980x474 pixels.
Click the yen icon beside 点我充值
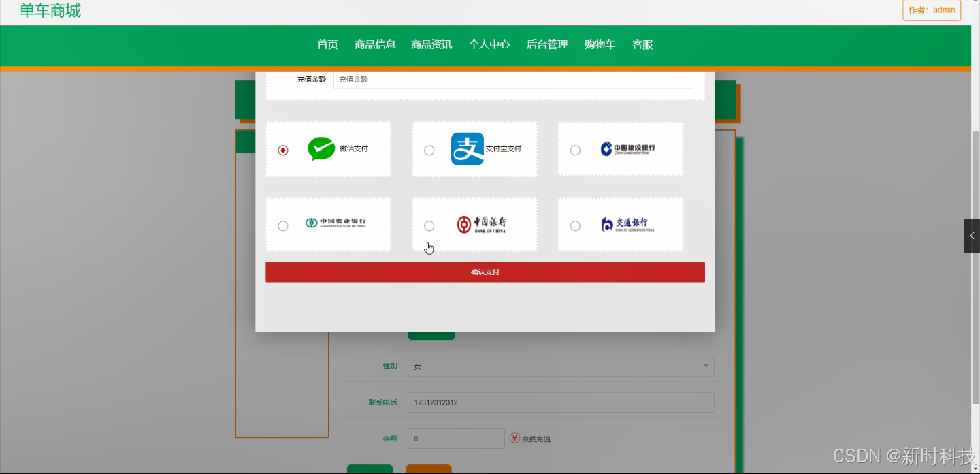514,439
